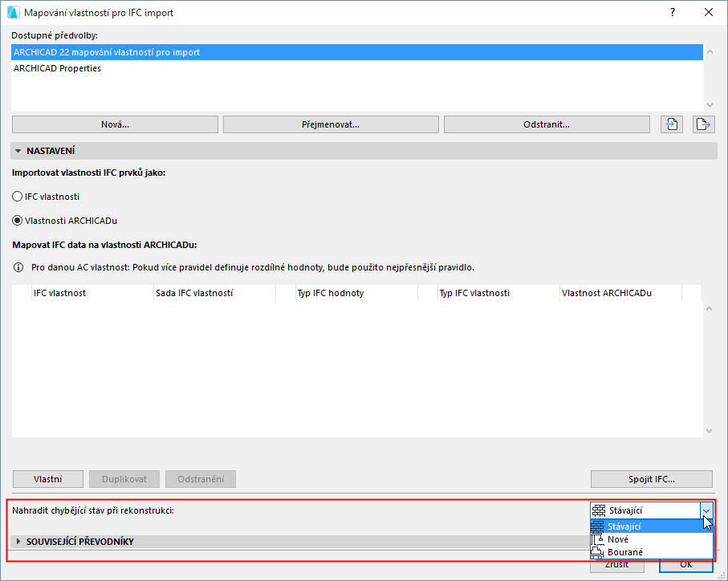Click mapping table scroll up arrow

709,308
